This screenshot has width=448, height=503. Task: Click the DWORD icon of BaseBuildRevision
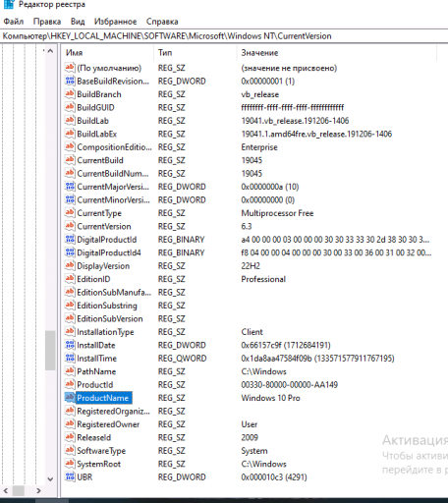click(70, 81)
